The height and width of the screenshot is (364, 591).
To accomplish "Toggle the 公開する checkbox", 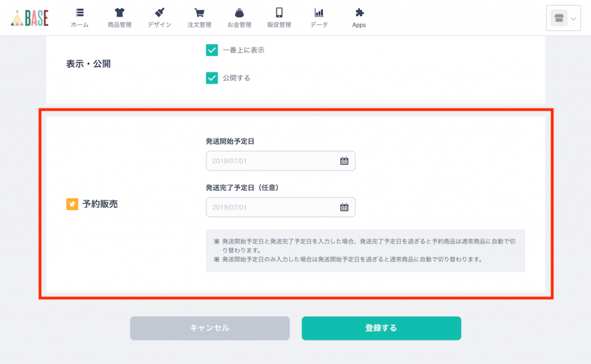I will click(x=212, y=78).
